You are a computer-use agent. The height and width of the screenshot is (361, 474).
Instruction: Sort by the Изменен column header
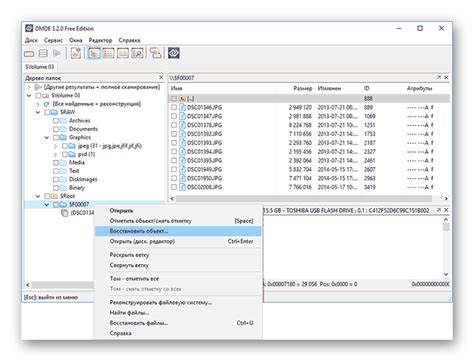[329, 88]
